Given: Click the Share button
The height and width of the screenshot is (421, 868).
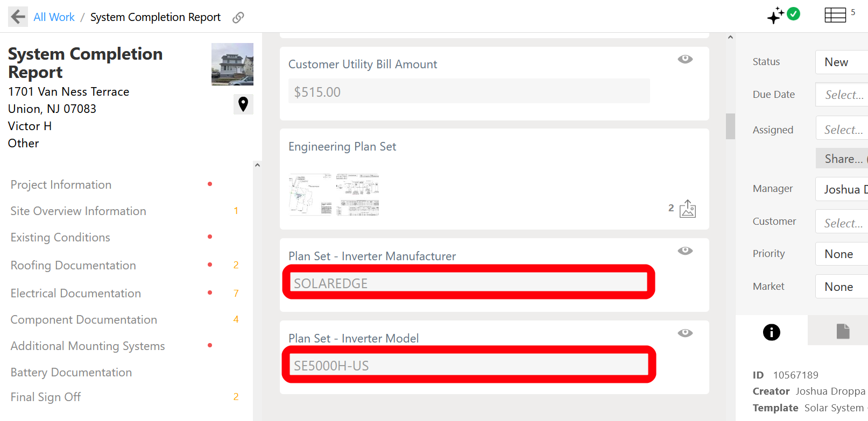Looking at the screenshot, I should 842,159.
